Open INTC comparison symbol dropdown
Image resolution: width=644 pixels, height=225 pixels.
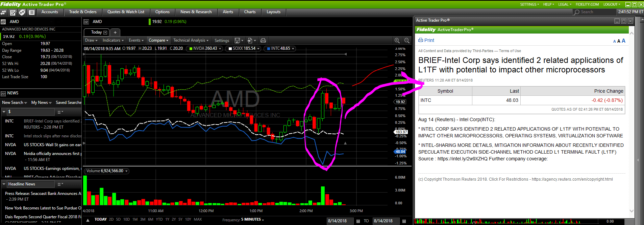(x=293, y=49)
